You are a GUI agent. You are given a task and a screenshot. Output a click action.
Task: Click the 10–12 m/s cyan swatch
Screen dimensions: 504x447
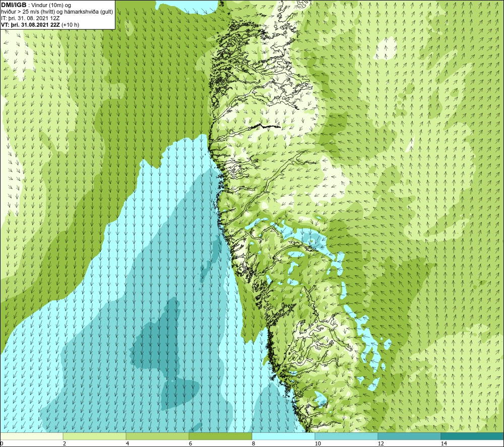347,436
